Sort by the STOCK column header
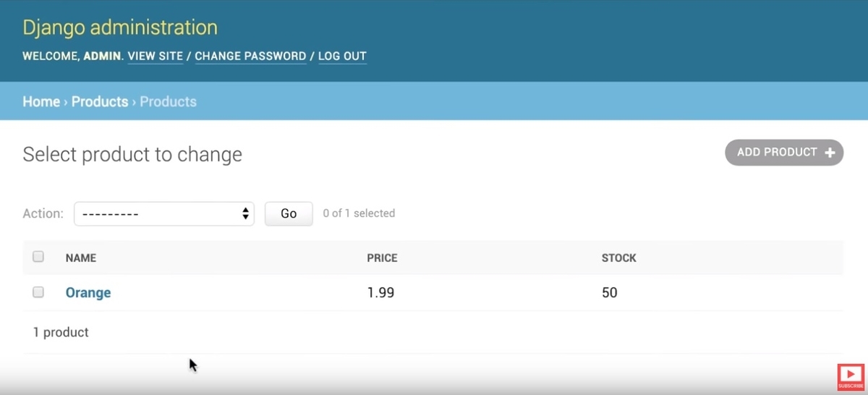This screenshot has width=868, height=395. [619, 258]
